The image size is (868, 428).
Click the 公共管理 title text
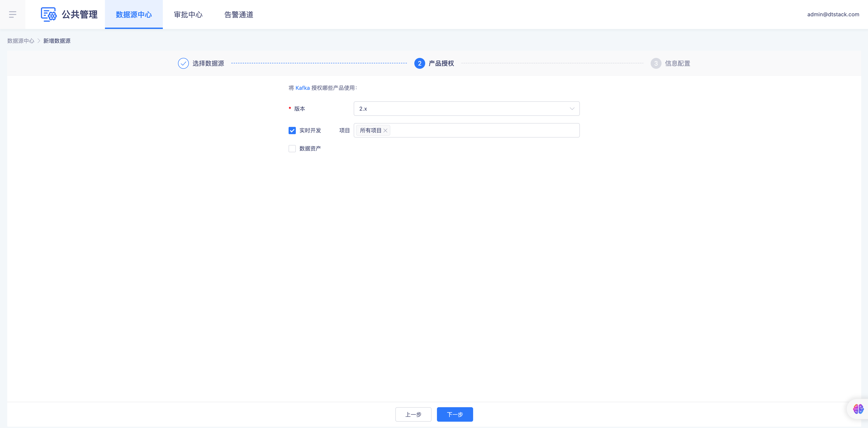(80, 14)
